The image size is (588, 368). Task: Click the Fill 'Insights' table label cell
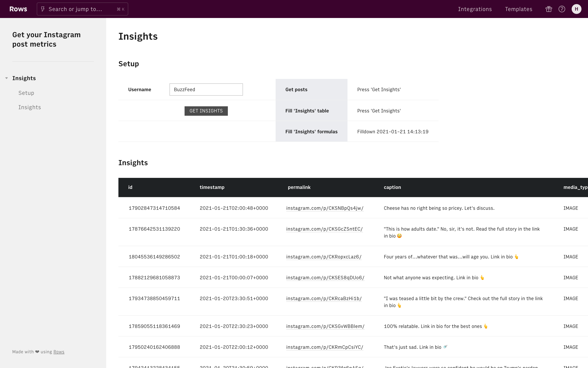[x=312, y=110]
